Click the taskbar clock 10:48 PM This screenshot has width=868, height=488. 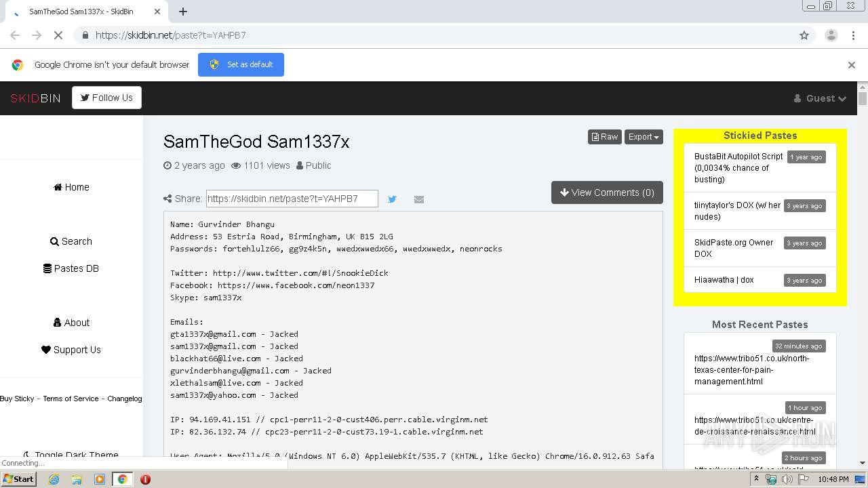833,479
